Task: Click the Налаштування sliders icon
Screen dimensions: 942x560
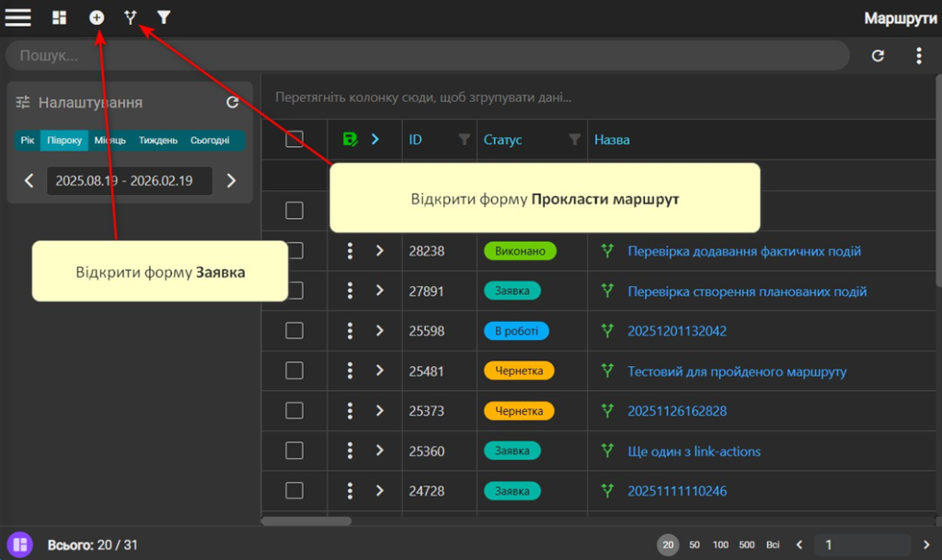Action: coord(23,102)
